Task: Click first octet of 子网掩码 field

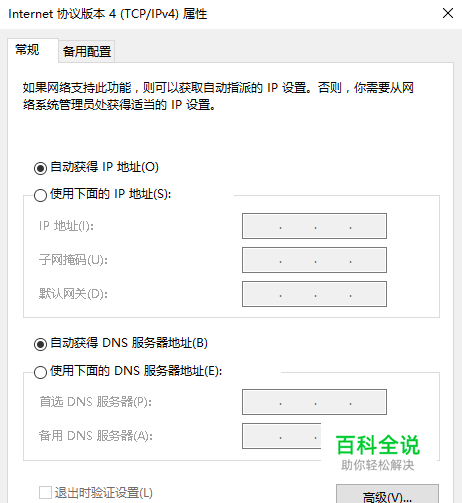Action: tap(262, 260)
